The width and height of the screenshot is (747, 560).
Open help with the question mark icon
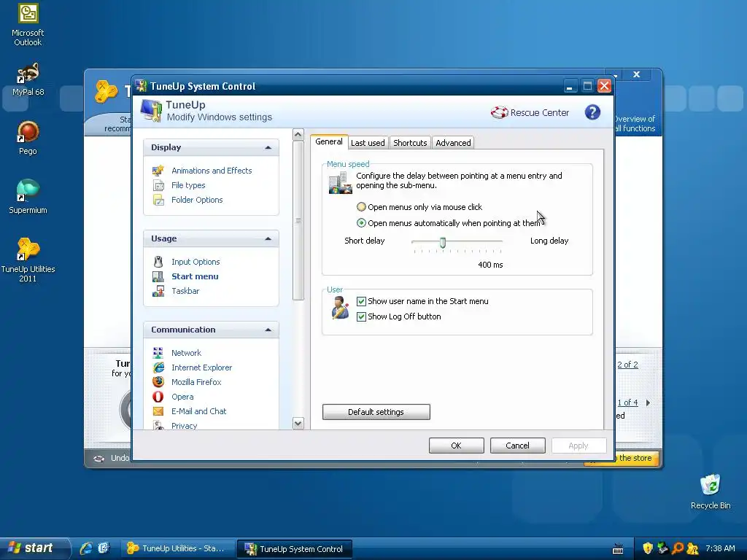[592, 112]
